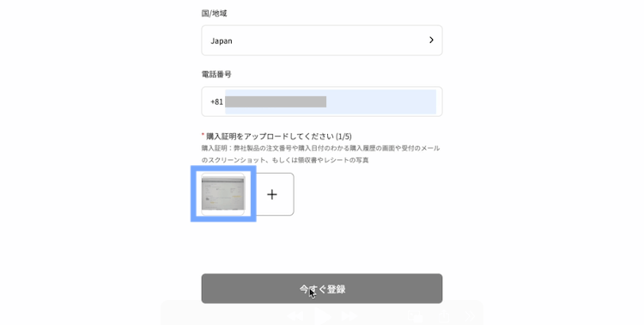The image size is (644, 325).
Task: Click the 電話番号 field label
Action: pos(216,74)
